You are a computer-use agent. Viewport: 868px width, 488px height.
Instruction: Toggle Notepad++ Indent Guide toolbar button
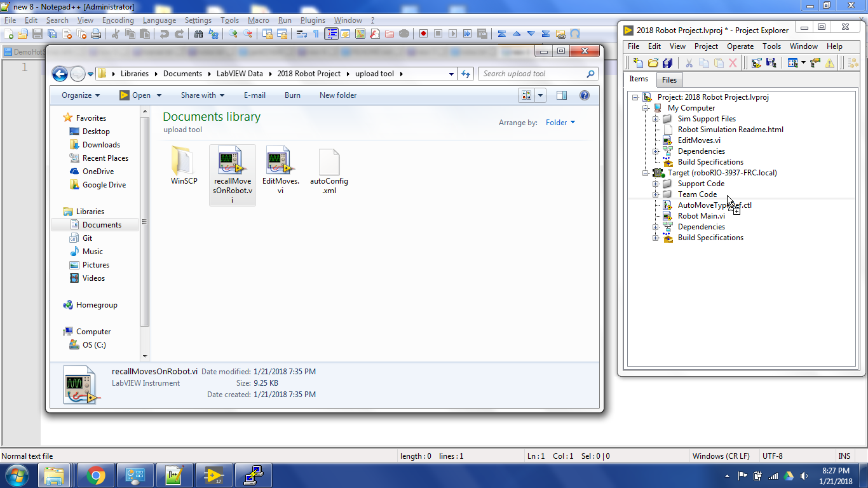click(x=331, y=34)
